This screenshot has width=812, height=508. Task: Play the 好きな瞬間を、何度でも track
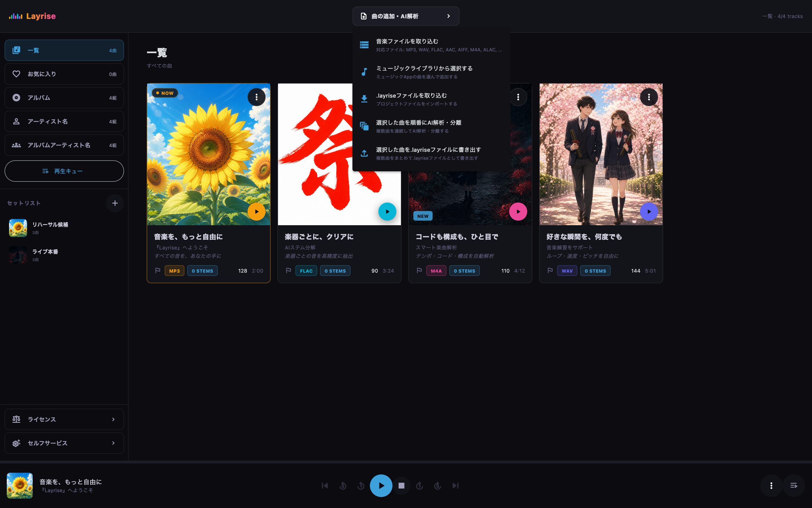click(649, 212)
